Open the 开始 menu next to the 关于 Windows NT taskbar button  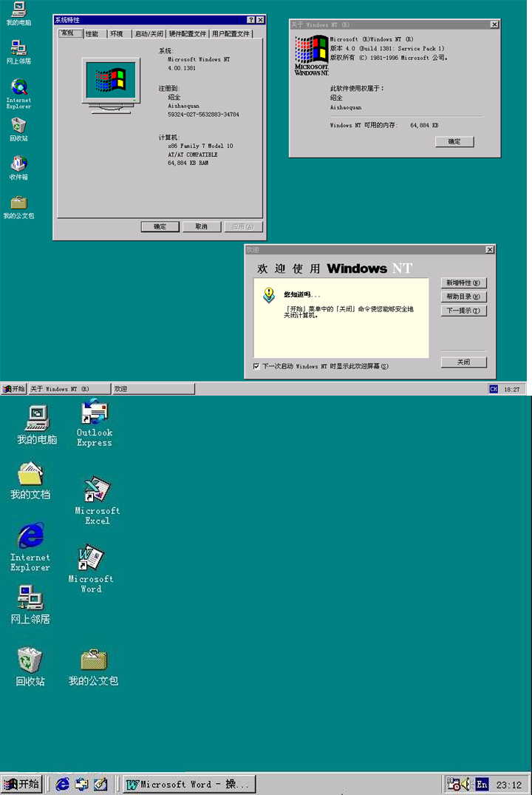[x=14, y=389]
